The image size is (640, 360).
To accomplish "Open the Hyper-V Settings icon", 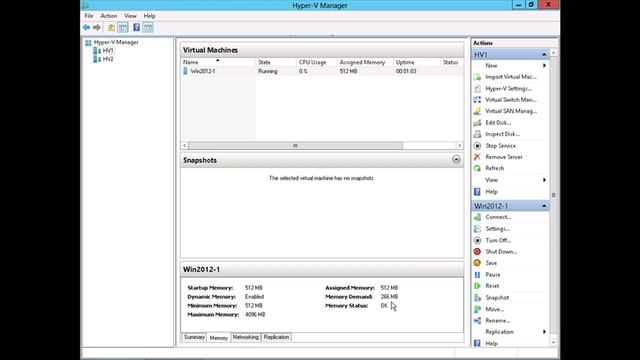I will (x=477, y=88).
